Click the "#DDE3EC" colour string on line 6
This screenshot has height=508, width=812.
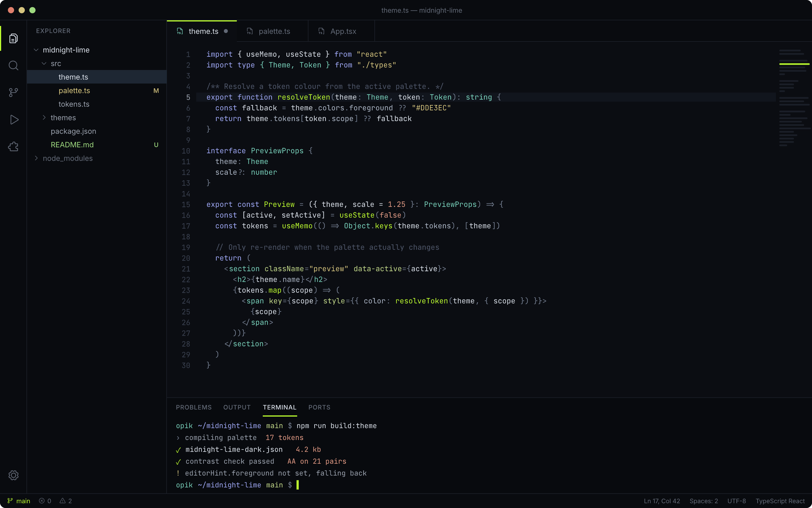(x=431, y=108)
